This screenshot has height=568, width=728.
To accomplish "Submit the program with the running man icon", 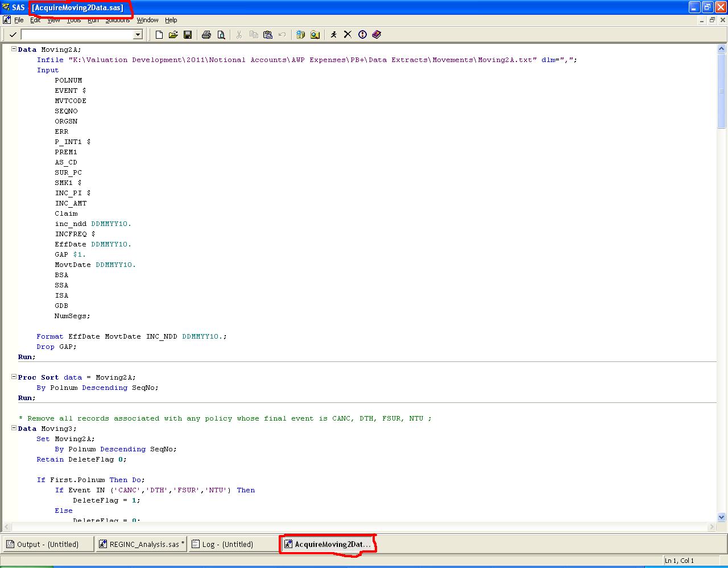I will tap(333, 35).
